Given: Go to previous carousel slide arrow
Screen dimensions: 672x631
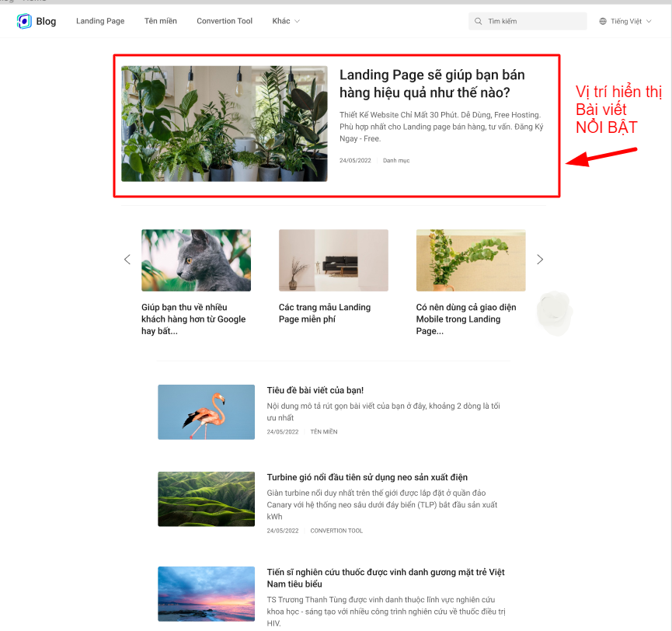Looking at the screenshot, I should click(x=127, y=260).
